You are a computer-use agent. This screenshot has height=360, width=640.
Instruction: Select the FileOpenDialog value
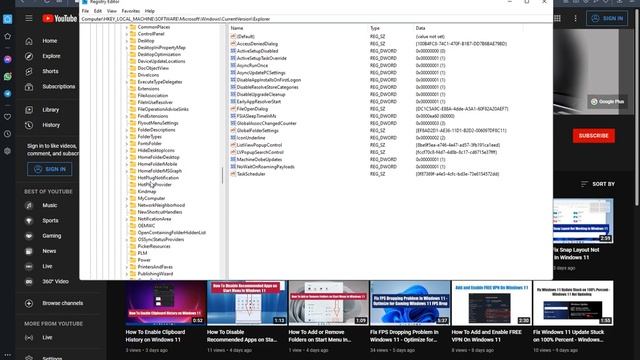click(252, 109)
